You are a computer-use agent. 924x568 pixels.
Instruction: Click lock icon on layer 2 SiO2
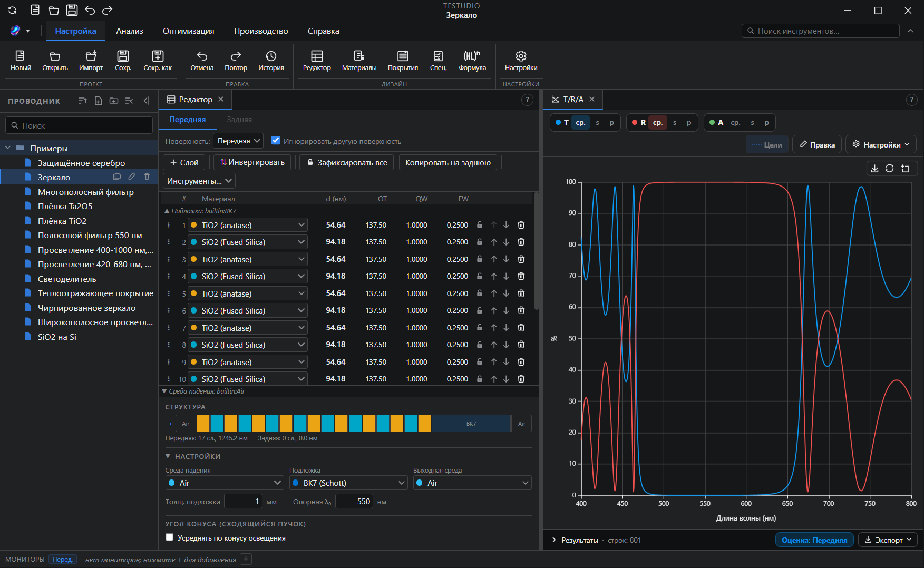click(480, 242)
